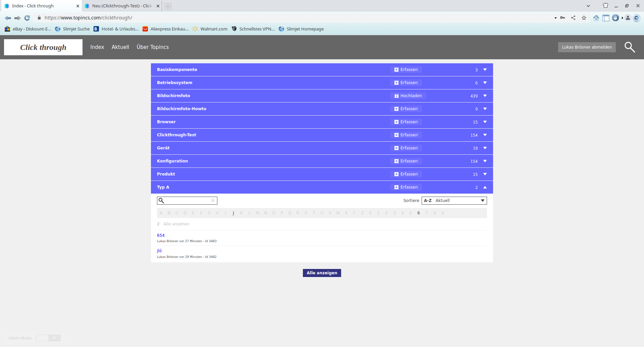Open the Aktuell menu item

tap(120, 47)
